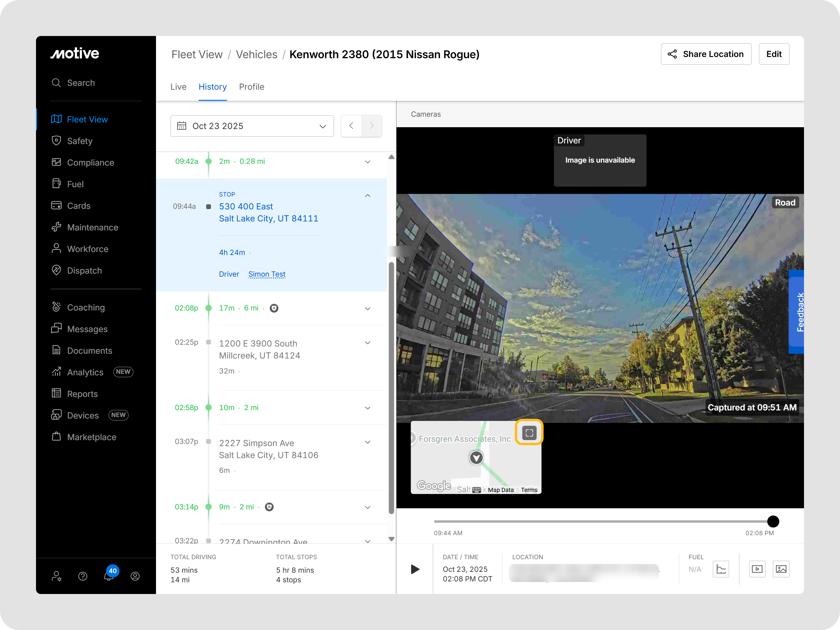Open the help question mark icon
Image resolution: width=840 pixels, height=630 pixels.
[x=83, y=576]
